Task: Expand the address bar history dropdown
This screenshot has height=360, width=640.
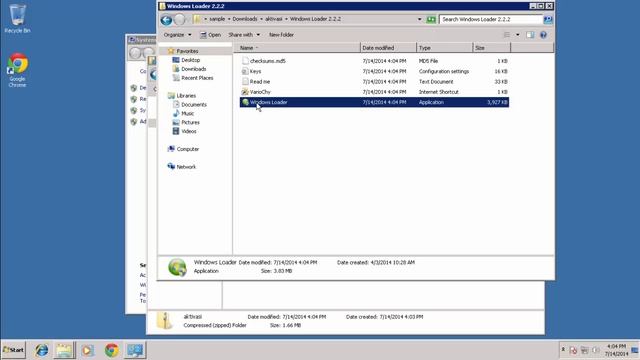Action: point(419,19)
